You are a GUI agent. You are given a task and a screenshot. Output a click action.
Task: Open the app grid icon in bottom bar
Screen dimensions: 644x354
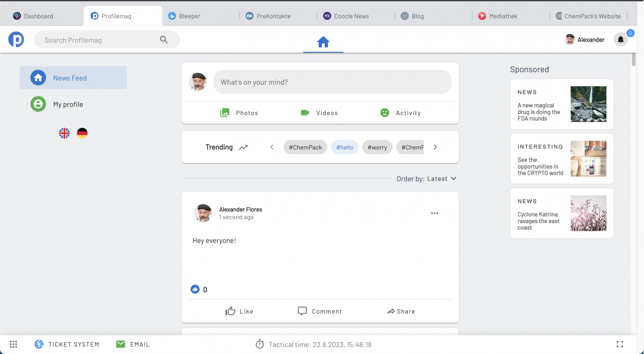pos(13,344)
